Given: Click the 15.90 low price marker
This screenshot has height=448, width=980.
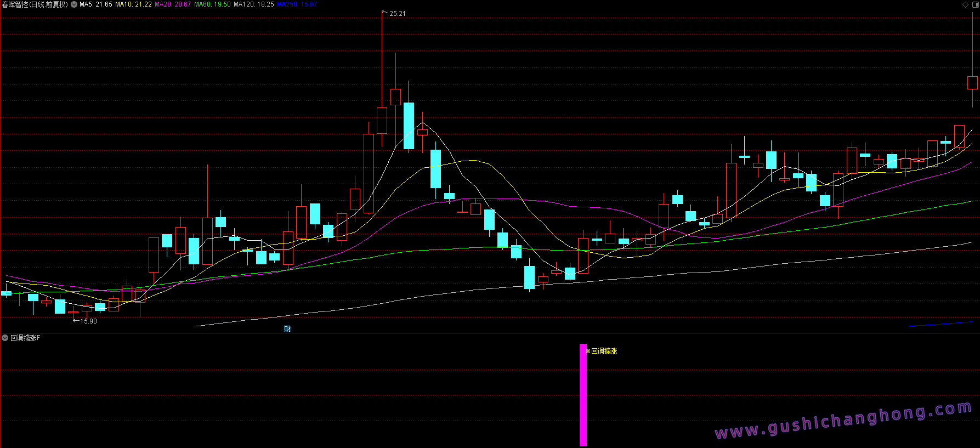Looking at the screenshot, I should pos(88,321).
